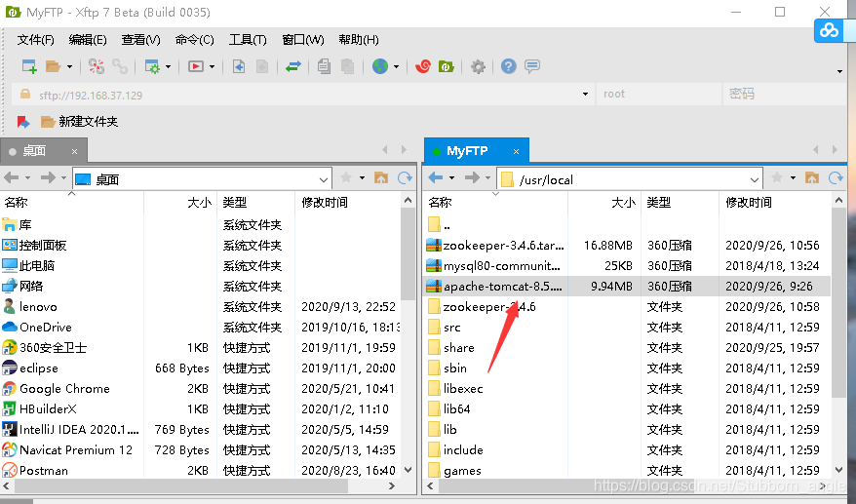This screenshot has height=504, width=856.
Task: Click the blue cloud icon at top right
Action: [829, 29]
